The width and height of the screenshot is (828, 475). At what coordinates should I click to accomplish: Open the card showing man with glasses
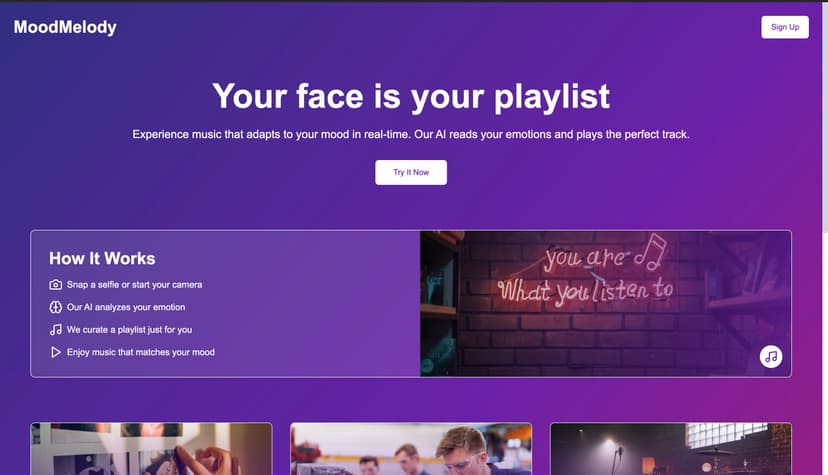pos(411,449)
